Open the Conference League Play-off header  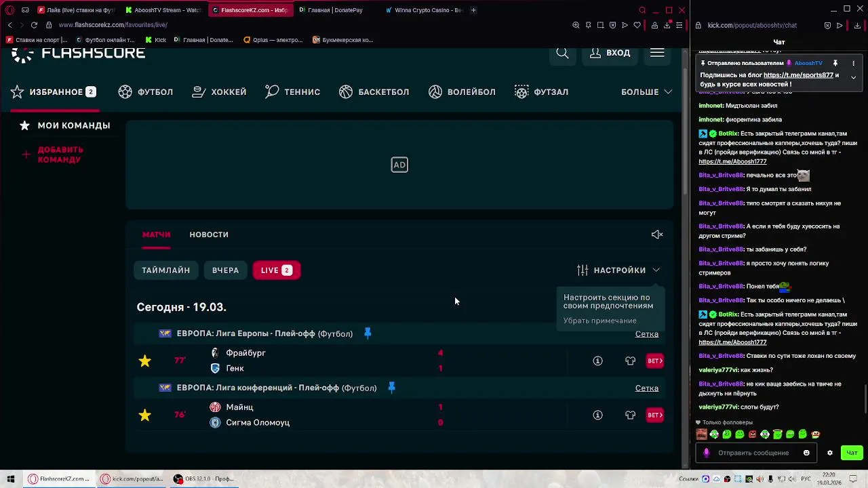pyautogui.click(x=277, y=388)
